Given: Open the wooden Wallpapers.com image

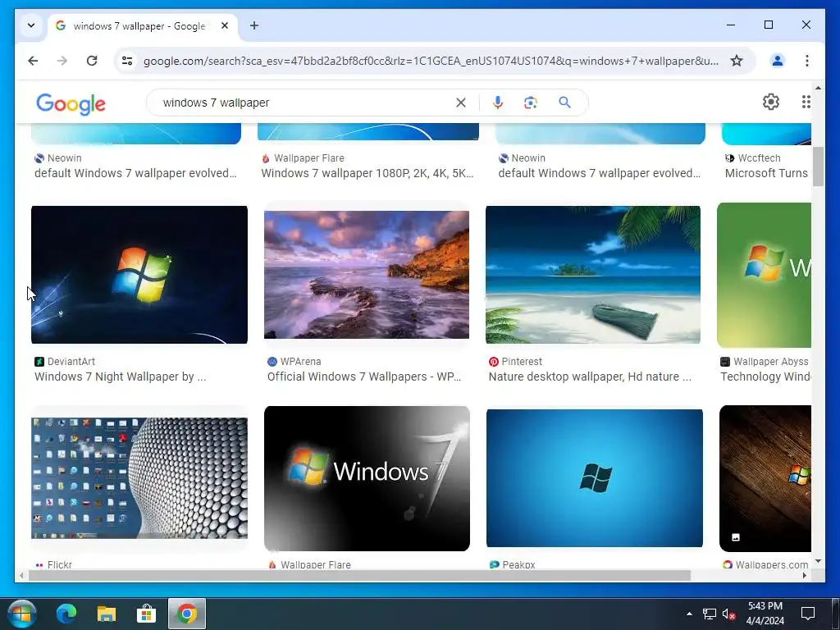Looking at the screenshot, I should pos(765,478).
